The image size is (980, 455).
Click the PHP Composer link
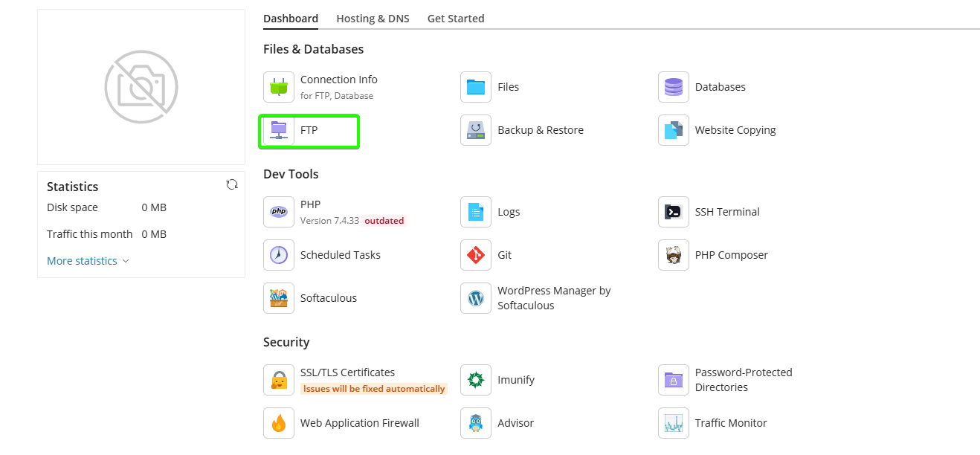[x=731, y=255]
